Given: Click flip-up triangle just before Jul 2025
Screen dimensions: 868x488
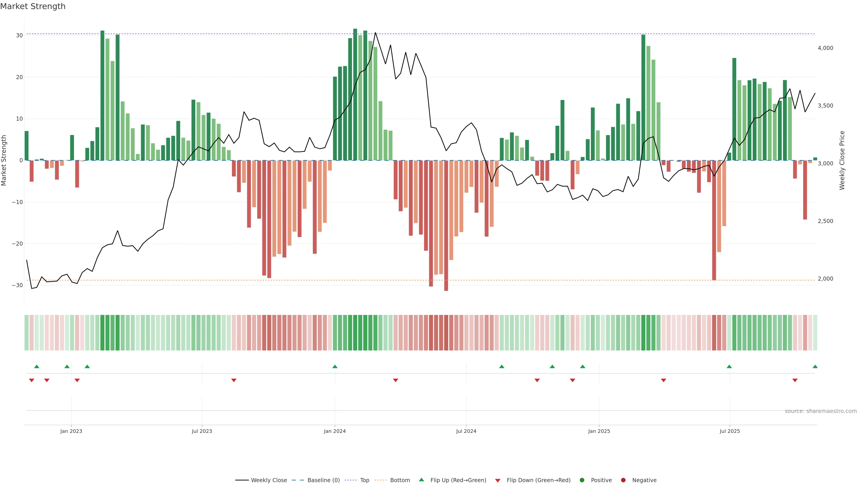Looking at the screenshot, I should 729,366.
